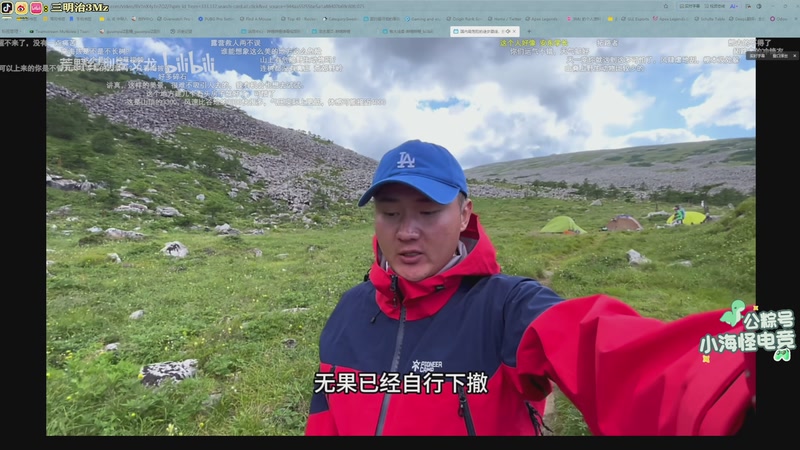Switch to the 历史记录 tab
800x450 pixels.
click(x=181, y=32)
